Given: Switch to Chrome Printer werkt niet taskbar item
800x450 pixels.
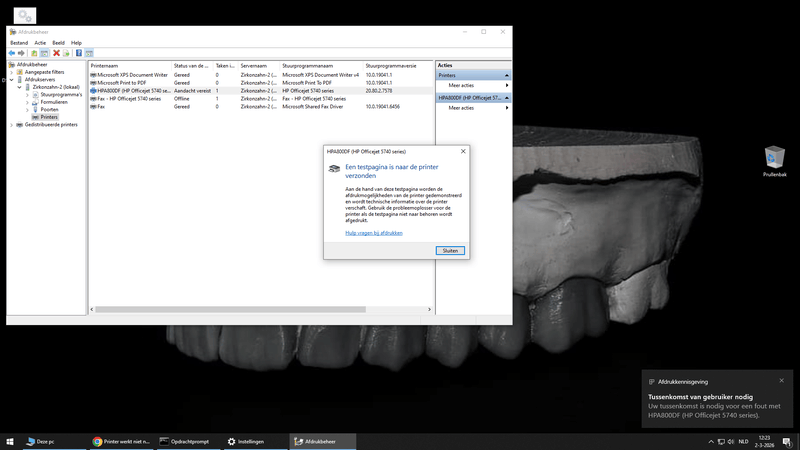Looking at the screenshot, I should pos(122,442).
